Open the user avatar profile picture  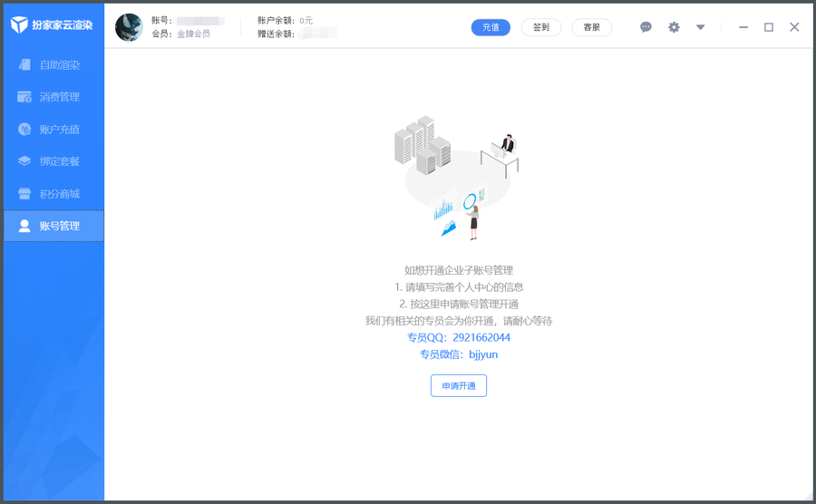tap(129, 27)
